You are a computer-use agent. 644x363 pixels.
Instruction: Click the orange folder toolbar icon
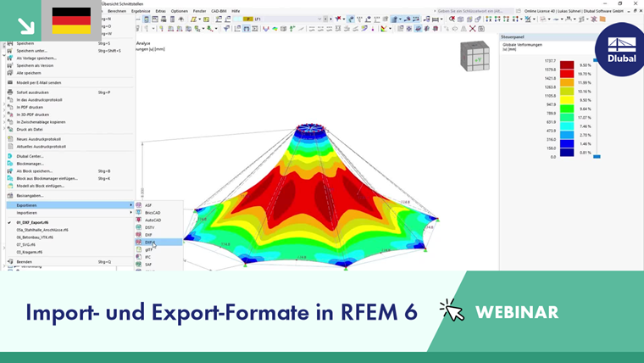[602, 19]
